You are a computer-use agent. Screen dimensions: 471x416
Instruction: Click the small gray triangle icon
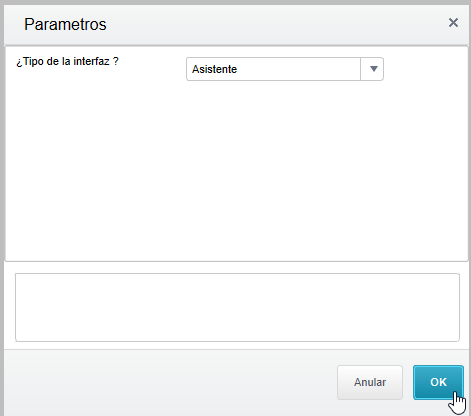tap(374, 69)
